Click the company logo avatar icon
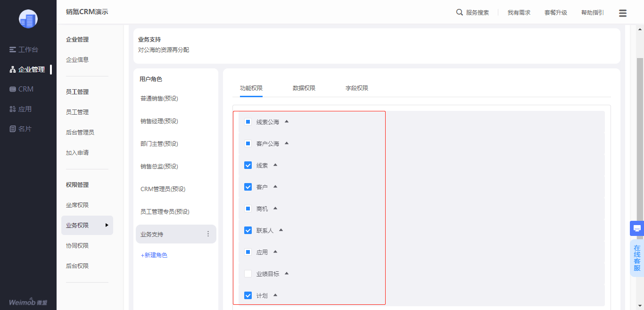The width and height of the screenshot is (644, 310). click(x=28, y=19)
